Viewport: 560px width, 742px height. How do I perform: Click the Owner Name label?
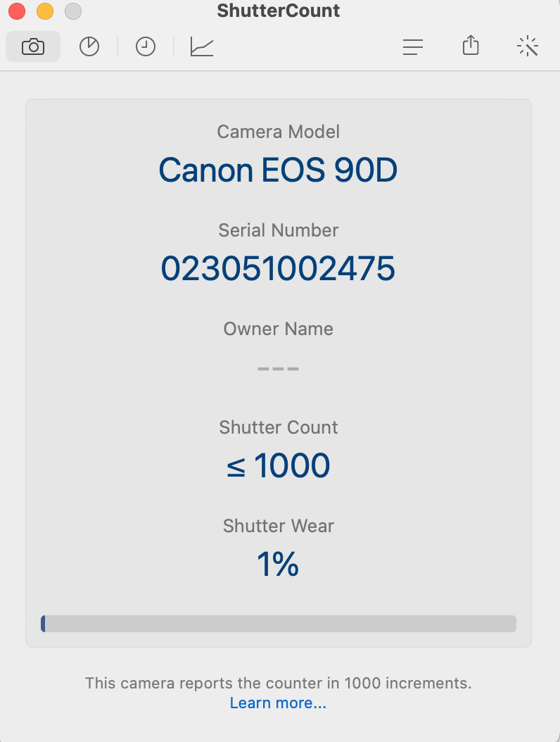(278, 329)
